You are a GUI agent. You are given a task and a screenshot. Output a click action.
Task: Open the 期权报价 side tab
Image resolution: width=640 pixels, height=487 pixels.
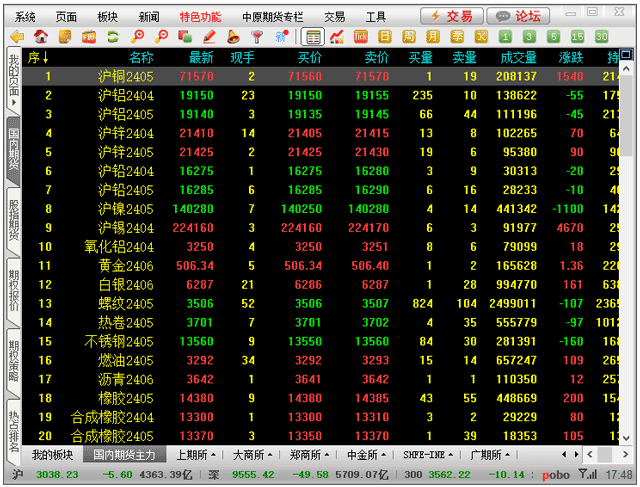point(14,291)
